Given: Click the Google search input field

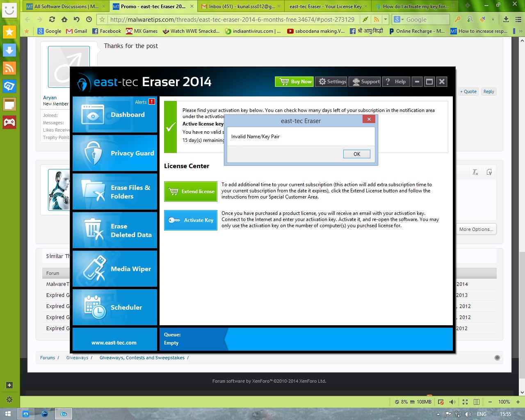Looking at the screenshot, I should [427, 19].
